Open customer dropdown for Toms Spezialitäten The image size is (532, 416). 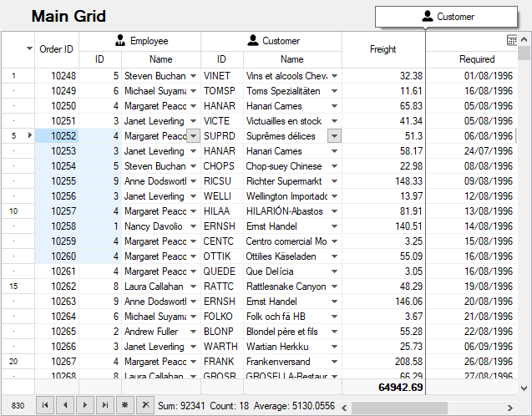334,91
